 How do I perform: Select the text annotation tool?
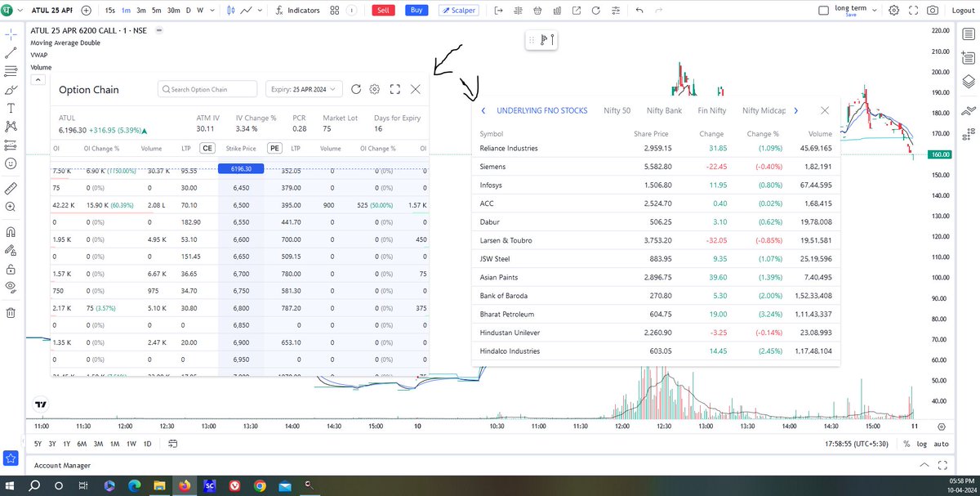pos(11,108)
